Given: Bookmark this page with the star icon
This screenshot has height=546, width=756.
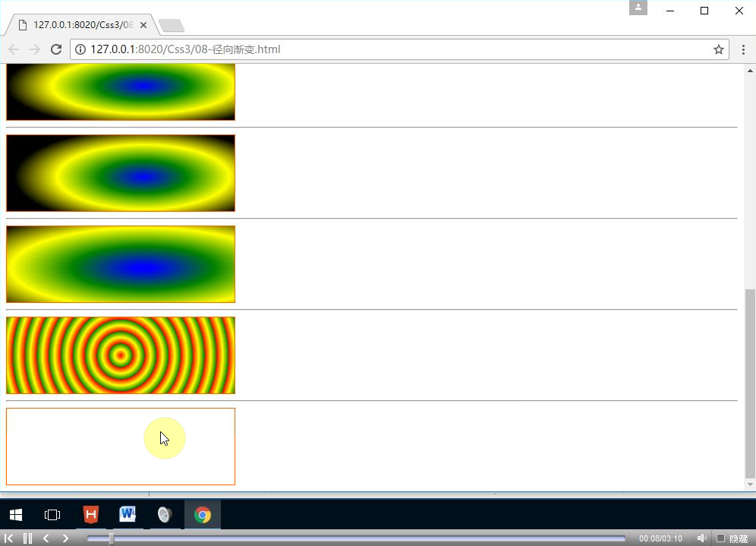Looking at the screenshot, I should pyautogui.click(x=718, y=49).
